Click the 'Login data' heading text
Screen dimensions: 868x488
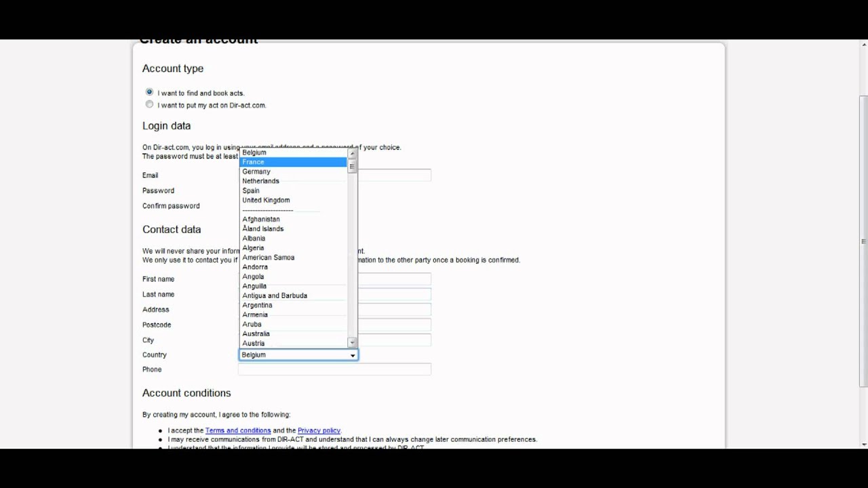point(166,125)
